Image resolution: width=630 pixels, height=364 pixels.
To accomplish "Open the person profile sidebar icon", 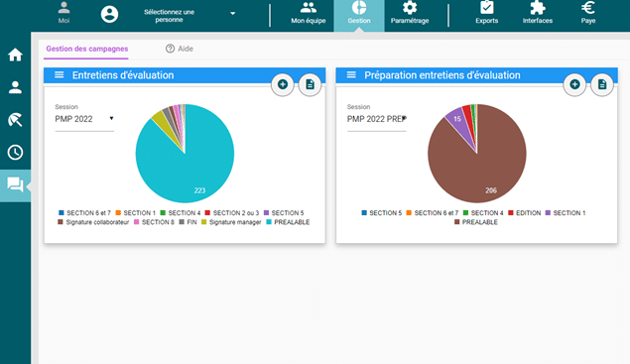I will coord(15,87).
